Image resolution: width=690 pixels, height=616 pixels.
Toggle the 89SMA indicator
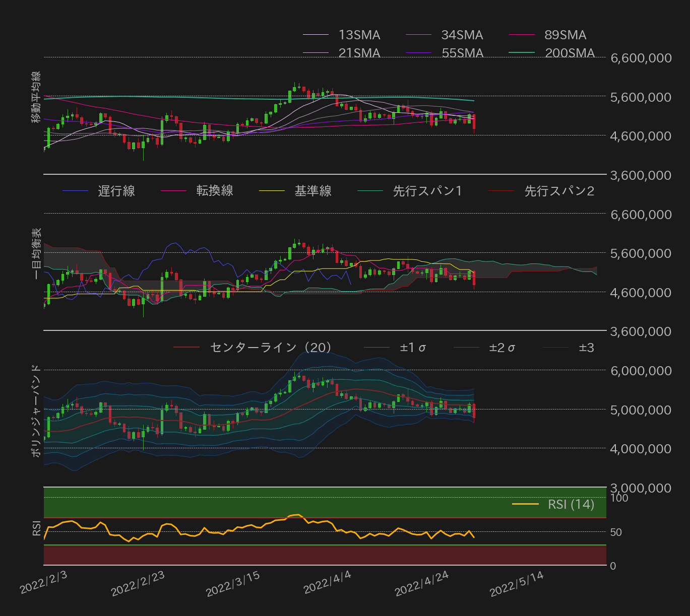tap(564, 35)
